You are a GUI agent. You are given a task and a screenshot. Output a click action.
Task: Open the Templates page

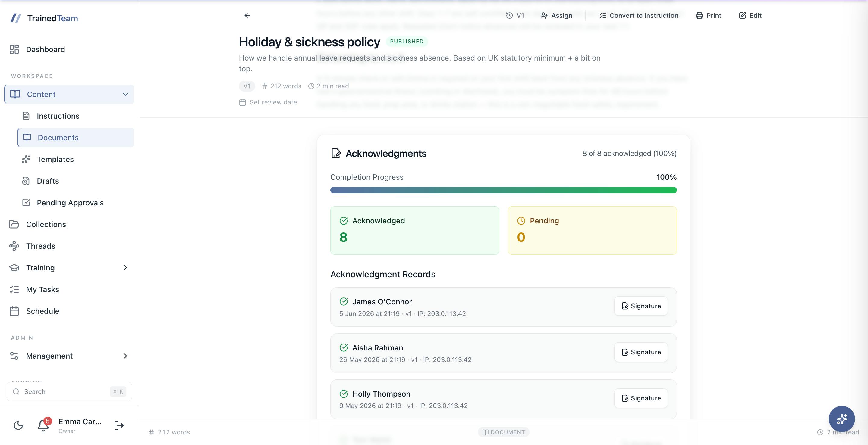[76, 159]
